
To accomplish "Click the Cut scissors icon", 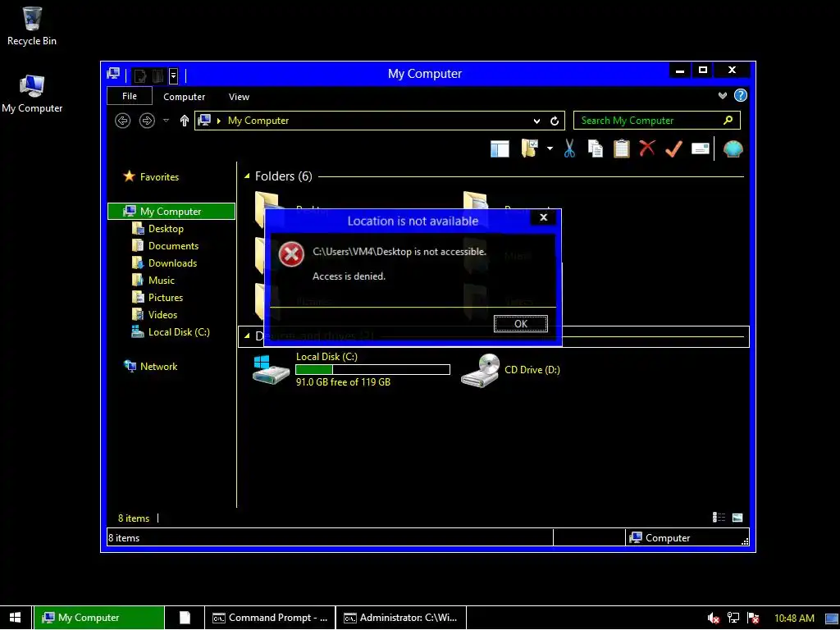I will (x=569, y=148).
